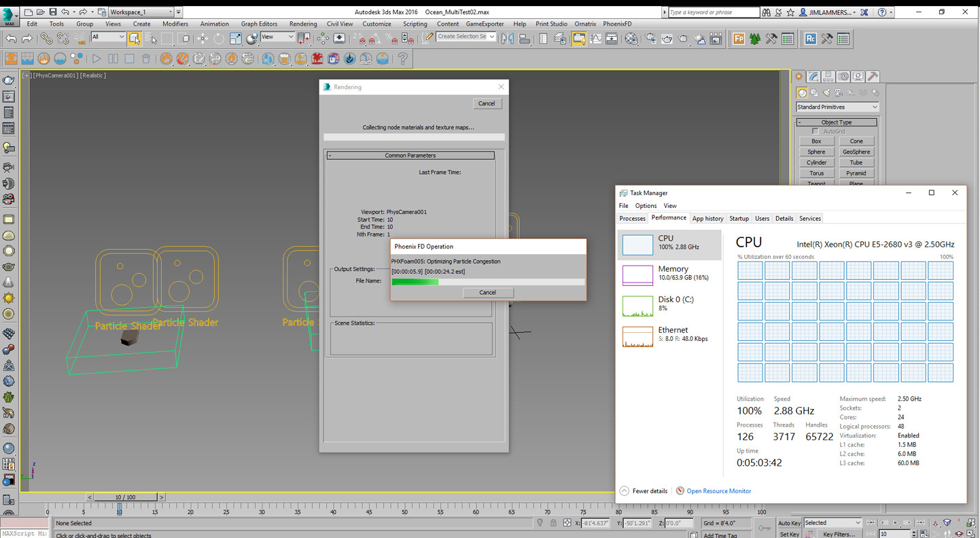The height and width of the screenshot is (538, 980).
Task: Toggle Set Key mode
Action: pyautogui.click(x=789, y=535)
